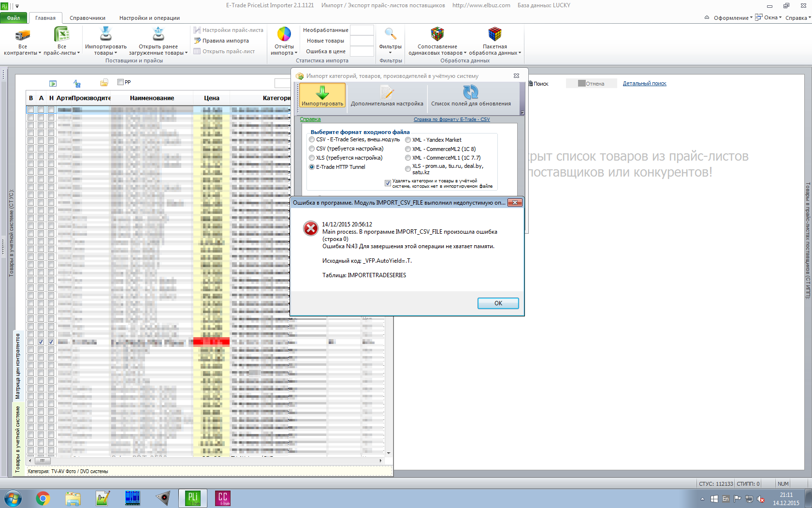Open Окна dropdown menu
This screenshot has width=812, height=508.
[768, 18]
